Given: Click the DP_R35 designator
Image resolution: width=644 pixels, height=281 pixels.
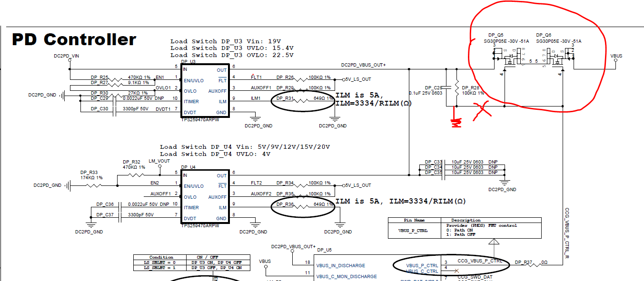Looking at the screenshot, I should (x=285, y=194).
